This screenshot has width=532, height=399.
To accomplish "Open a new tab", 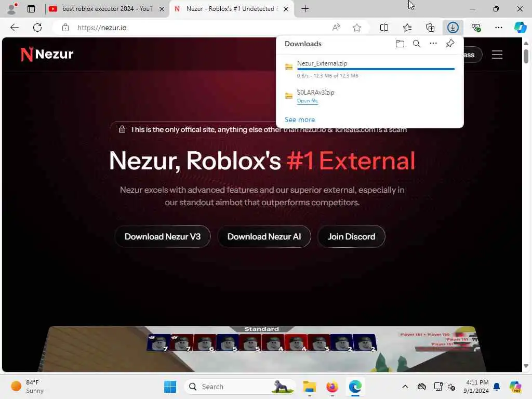I will point(305,9).
